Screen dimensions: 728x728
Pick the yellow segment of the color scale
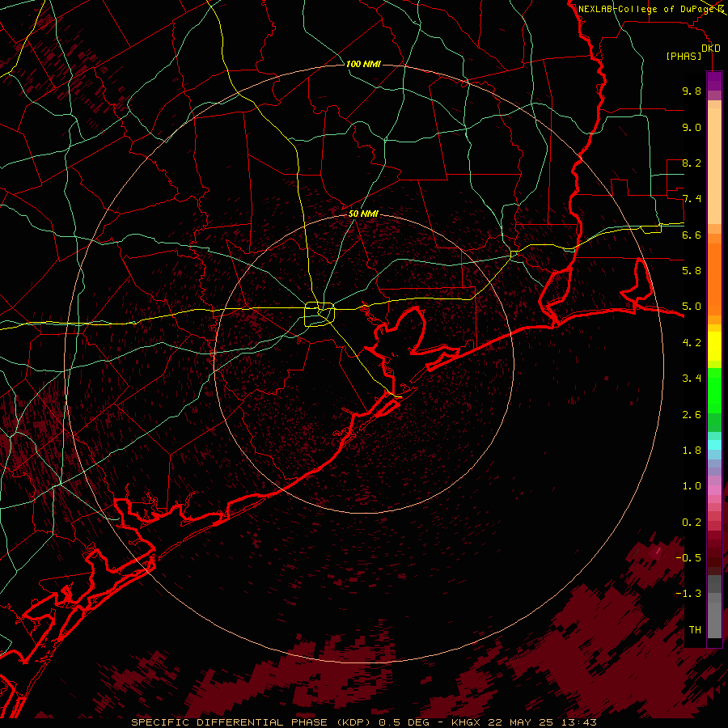[x=714, y=346]
